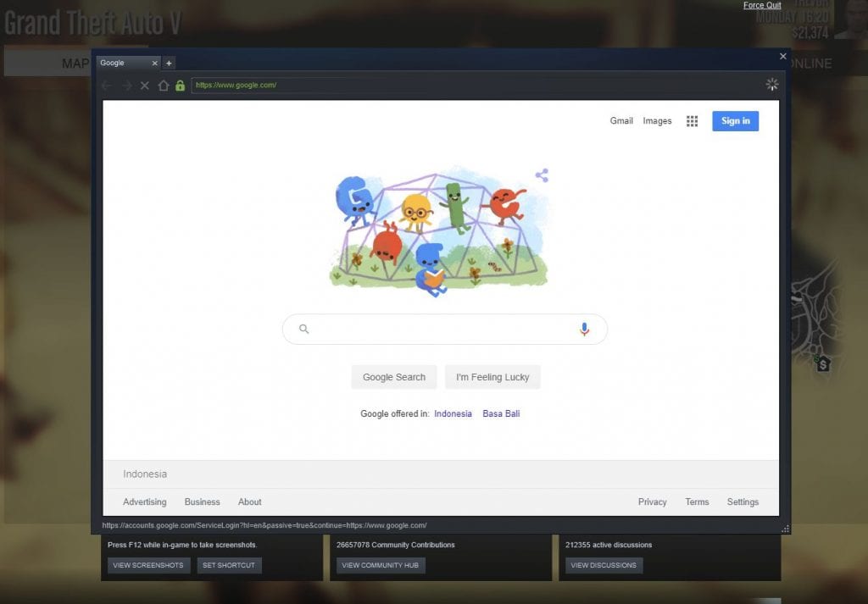The height and width of the screenshot is (604, 868).
Task: Click the Google Search button
Action: pos(394,377)
